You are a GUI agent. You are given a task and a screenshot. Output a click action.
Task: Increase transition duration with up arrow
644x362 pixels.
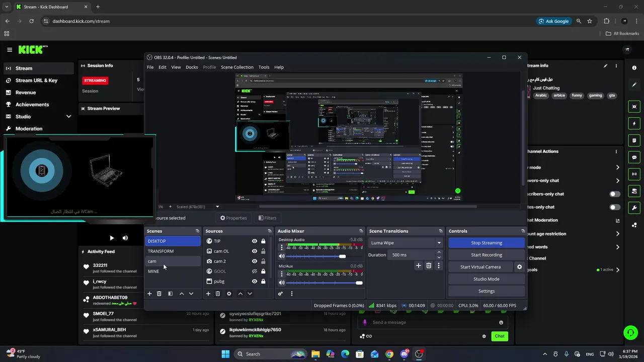[439, 252]
